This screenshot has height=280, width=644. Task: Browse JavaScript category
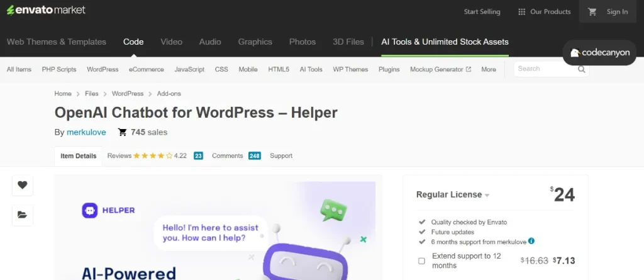(x=189, y=69)
